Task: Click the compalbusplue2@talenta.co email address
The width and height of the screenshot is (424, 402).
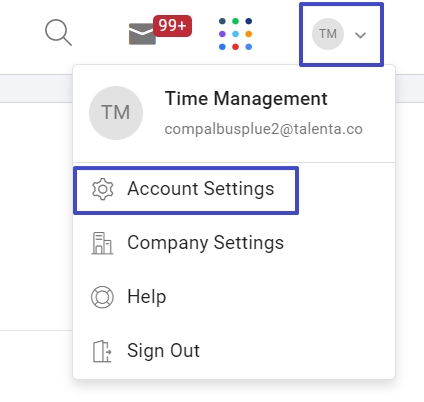Action: (263, 129)
